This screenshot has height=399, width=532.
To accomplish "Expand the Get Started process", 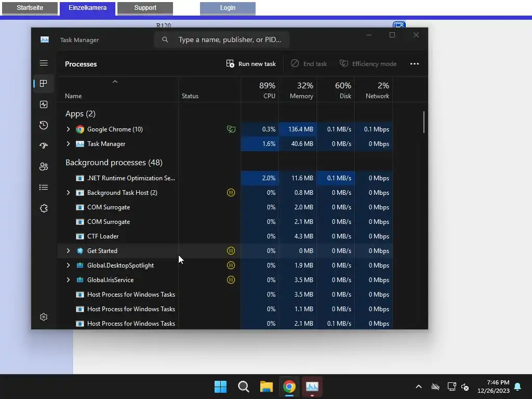I will click(68, 251).
